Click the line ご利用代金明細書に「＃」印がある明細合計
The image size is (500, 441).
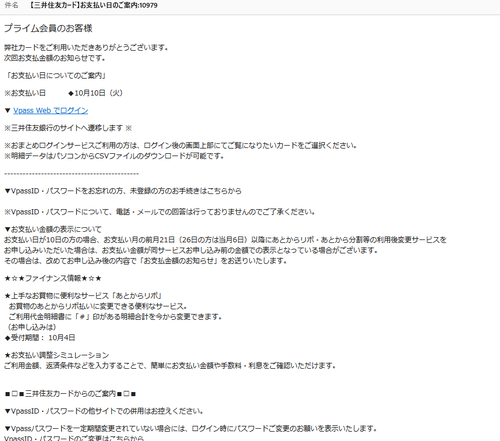pos(115,316)
